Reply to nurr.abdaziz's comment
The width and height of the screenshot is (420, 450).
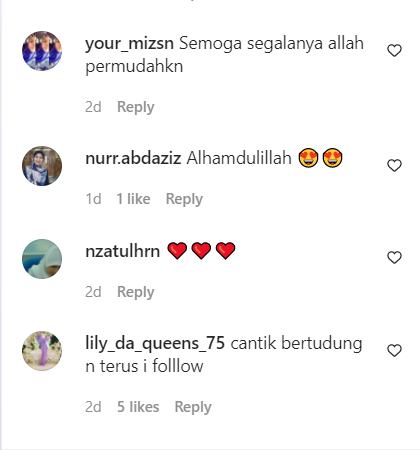[184, 199]
